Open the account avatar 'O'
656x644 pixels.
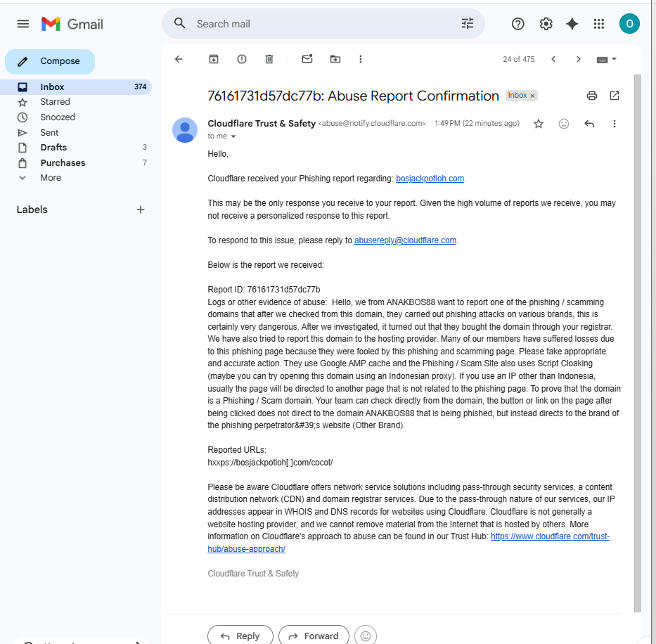coord(629,24)
